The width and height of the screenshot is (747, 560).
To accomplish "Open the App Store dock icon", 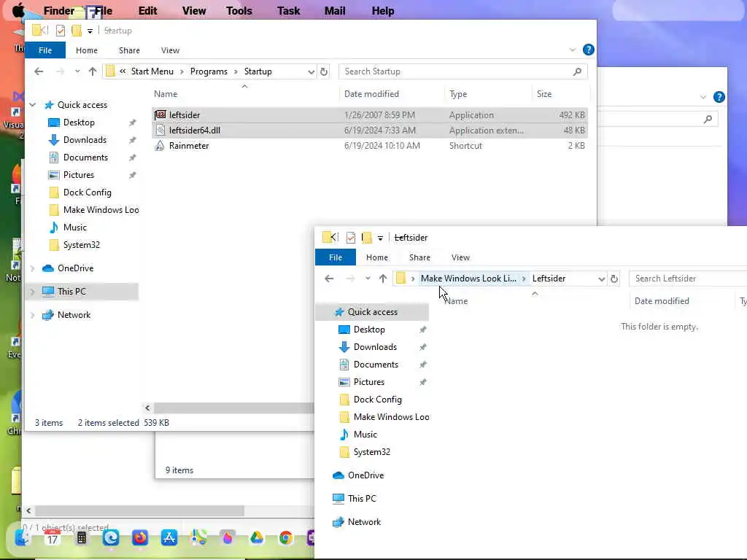I will [x=169, y=538].
